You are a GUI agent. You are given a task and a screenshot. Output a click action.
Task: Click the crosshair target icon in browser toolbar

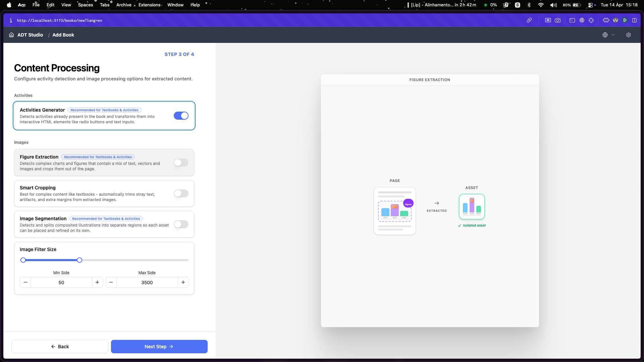[x=591, y=20]
